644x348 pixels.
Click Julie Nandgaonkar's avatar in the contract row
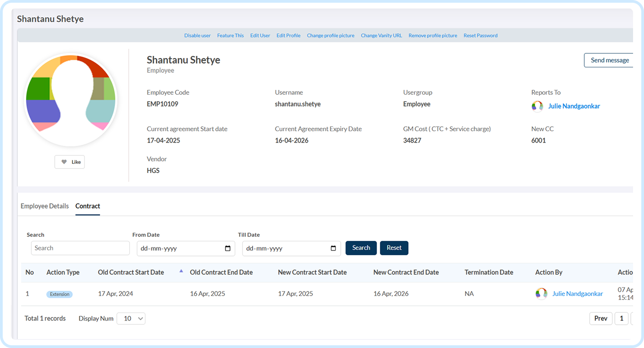coord(541,294)
